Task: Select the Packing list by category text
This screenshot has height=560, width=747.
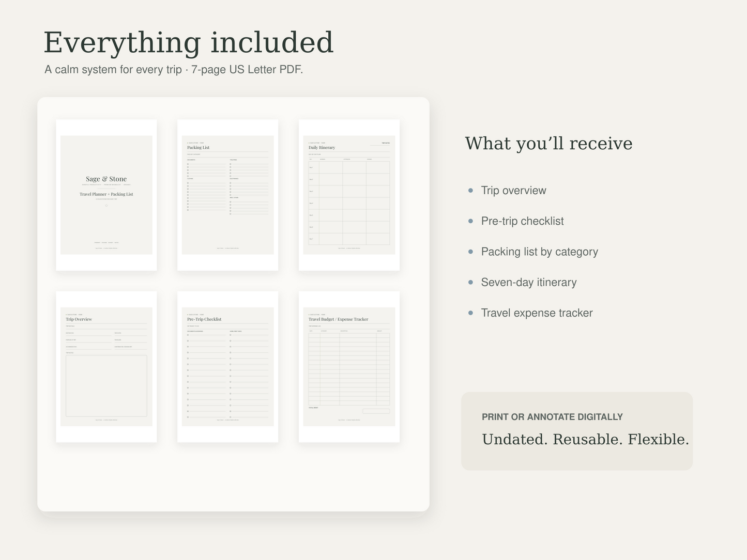Action: (539, 252)
